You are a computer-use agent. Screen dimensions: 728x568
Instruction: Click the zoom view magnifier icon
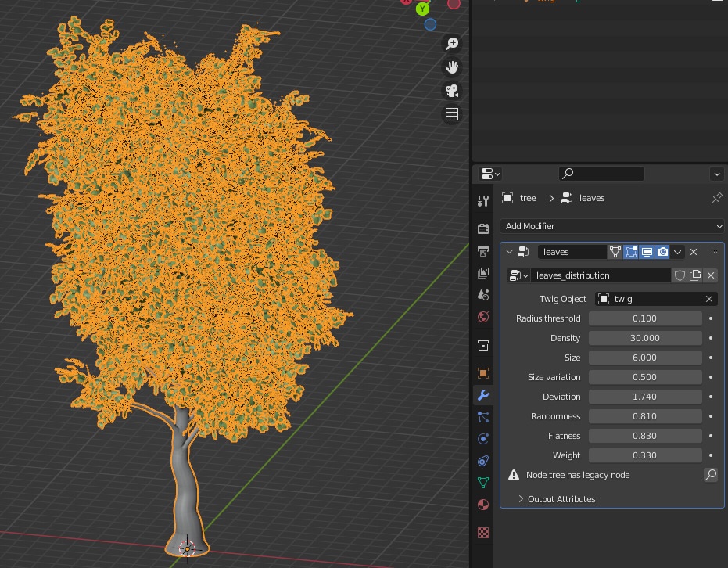tap(451, 44)
